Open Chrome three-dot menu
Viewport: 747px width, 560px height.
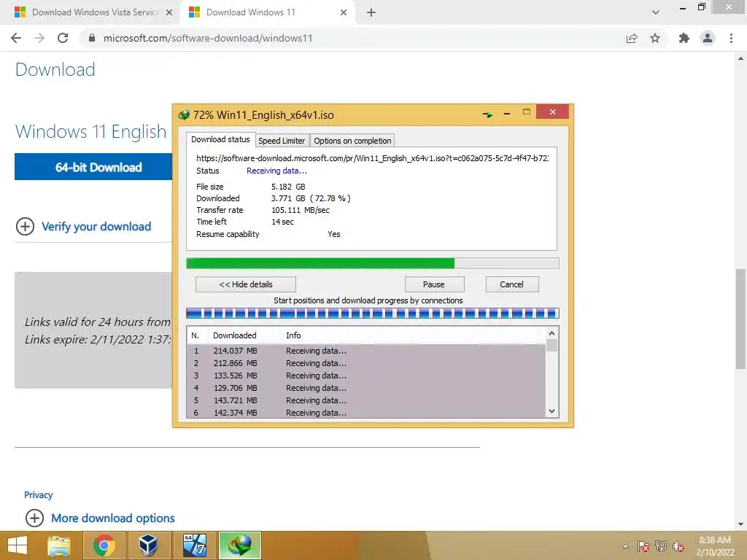[731, 38]
